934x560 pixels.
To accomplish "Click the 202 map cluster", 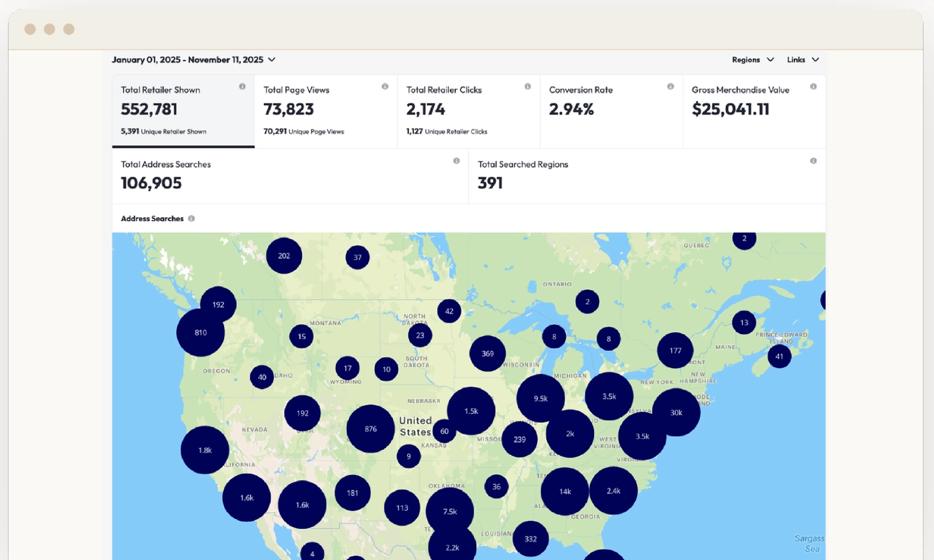I will point(284,256).
